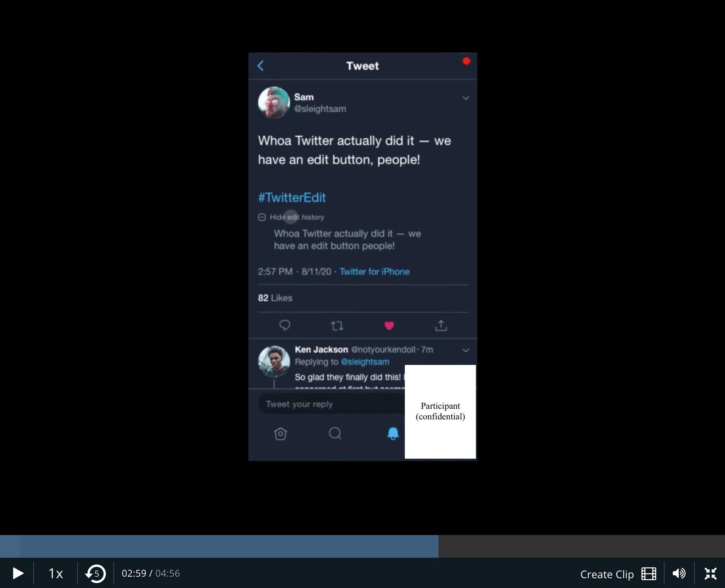Viewport: 725px width, 588px height.
Task: Click Create Clip button
Action: pos(618,574)
